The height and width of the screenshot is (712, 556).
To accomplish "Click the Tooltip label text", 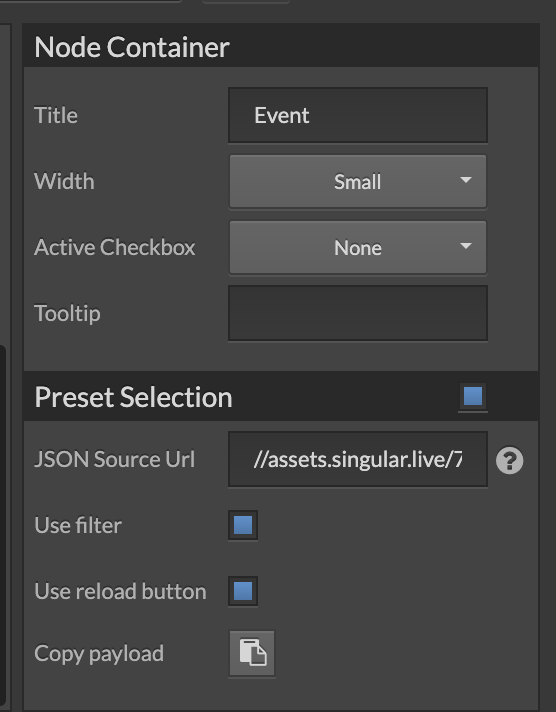I will pos(67,314).
